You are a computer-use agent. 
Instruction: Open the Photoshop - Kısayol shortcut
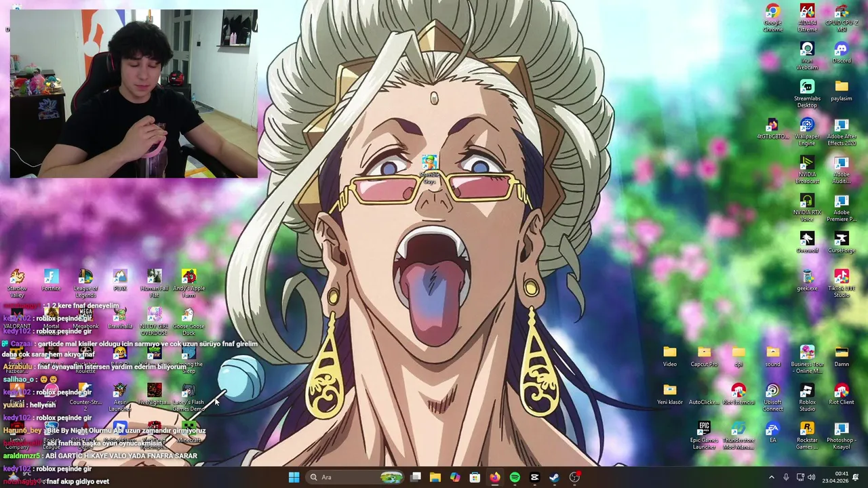click(842, 436)
